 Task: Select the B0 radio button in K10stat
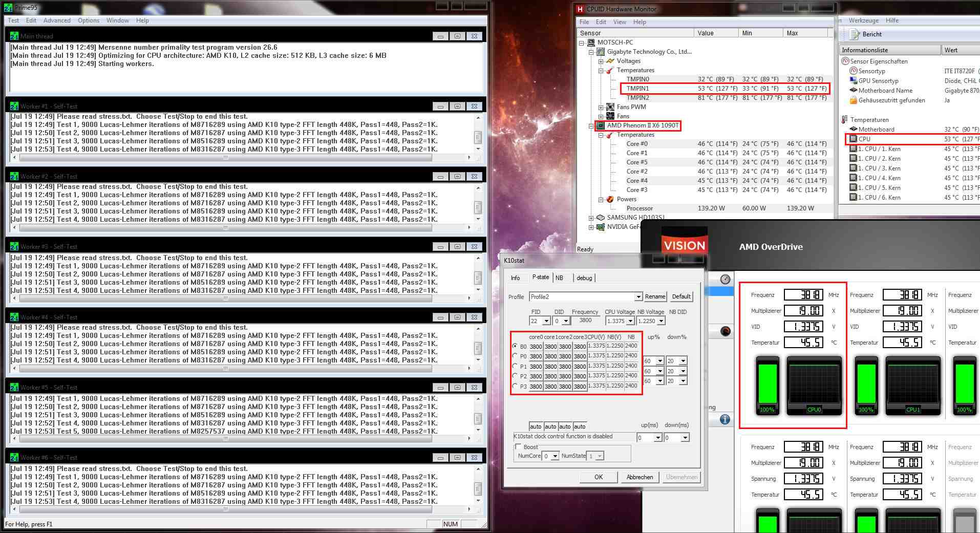[515, 346]
